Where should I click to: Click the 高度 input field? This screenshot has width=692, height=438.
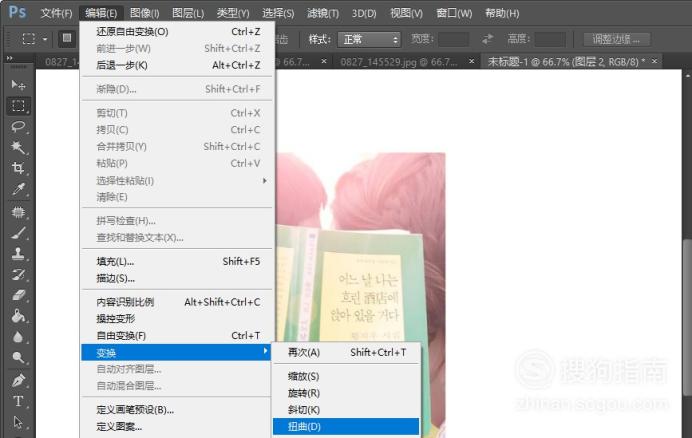(550, 39)
